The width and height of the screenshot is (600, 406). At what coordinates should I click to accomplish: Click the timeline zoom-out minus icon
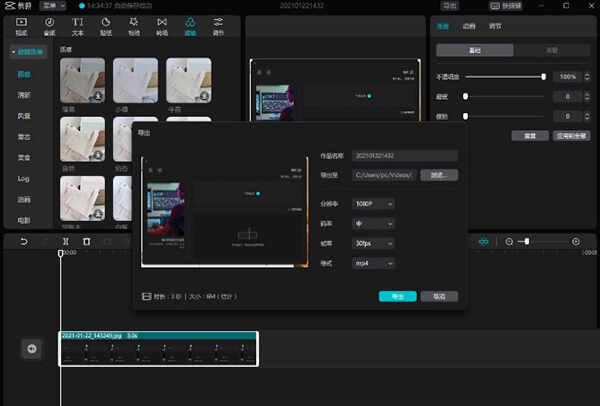(509, 242)
